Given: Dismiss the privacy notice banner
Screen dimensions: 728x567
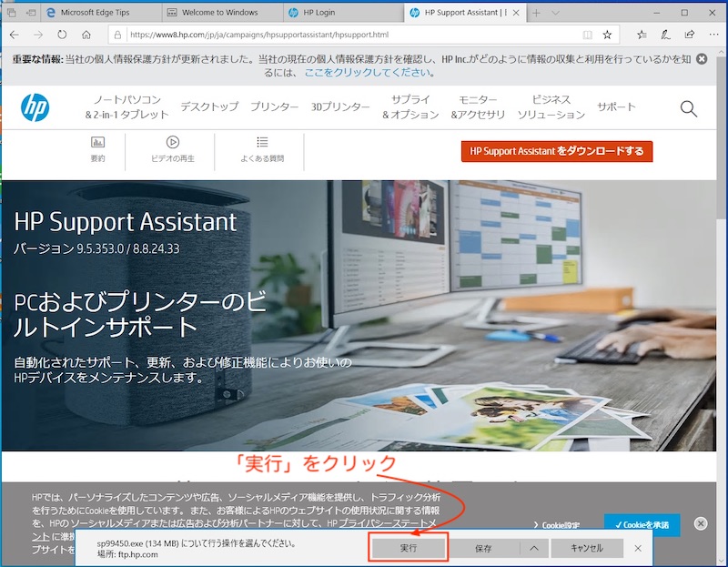Looking at the screenshot, I should tap(702, 59).
